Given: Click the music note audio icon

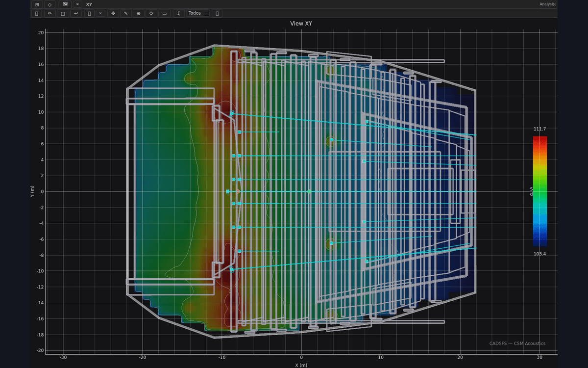Looking at the screenshot, I should click(179, 13).
